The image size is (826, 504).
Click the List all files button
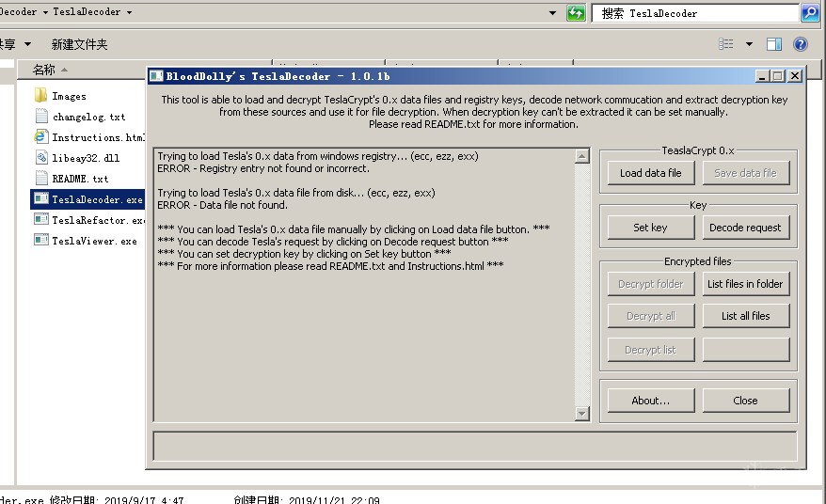pos(745,316)
